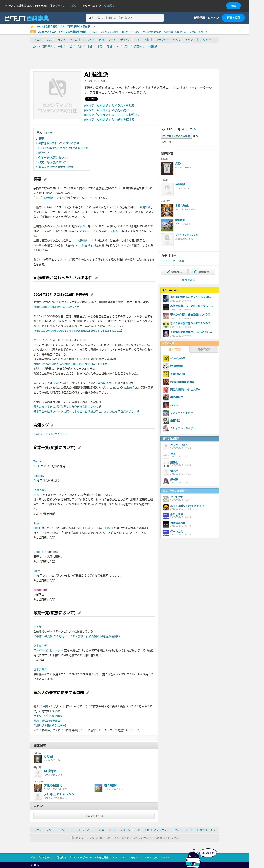Screen dimensions: 264x868
Task: Open the 利用規約 footer link
Action: (x=61, y=858)
